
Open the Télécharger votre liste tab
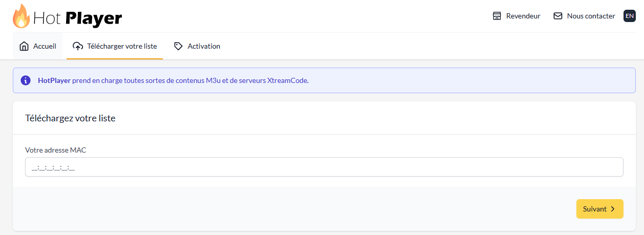click(115, 46)
